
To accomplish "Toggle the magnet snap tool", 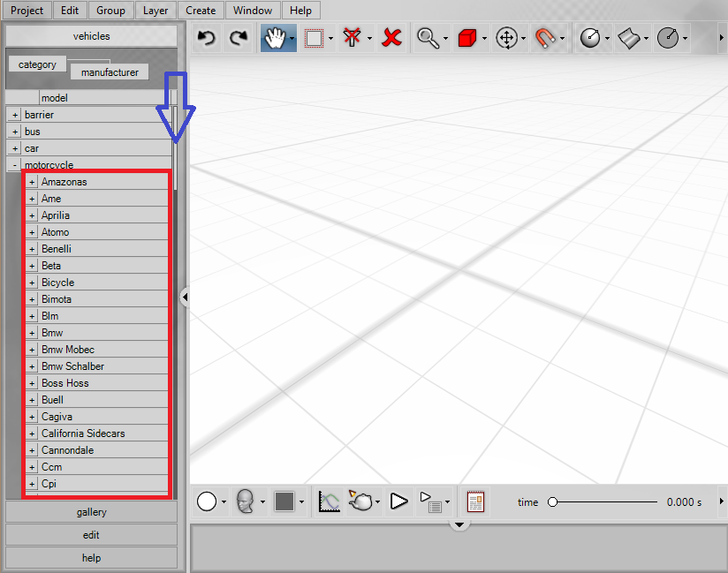I will [x=544, y=38].
